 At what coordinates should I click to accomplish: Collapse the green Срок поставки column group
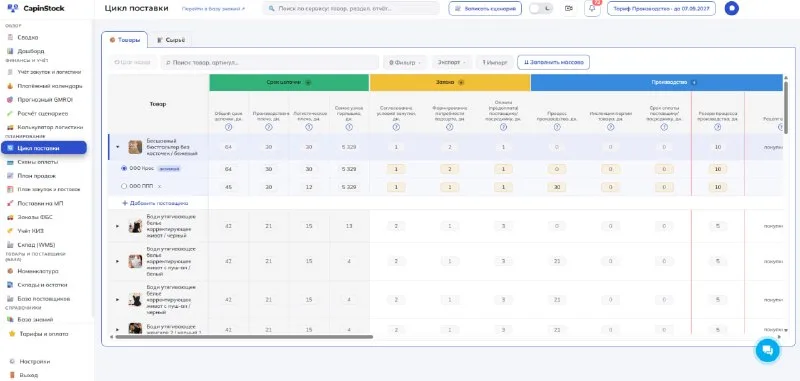[308, 83]
